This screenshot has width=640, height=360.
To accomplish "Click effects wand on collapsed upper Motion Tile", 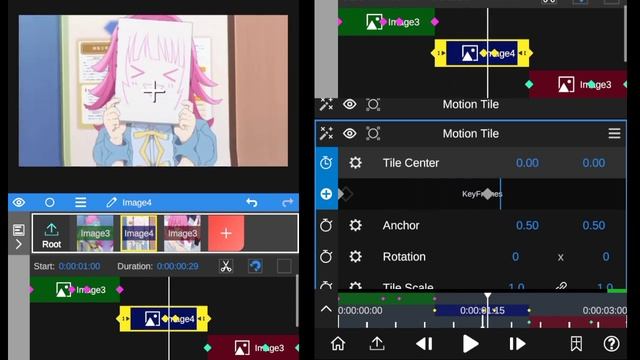I will 326,104.
